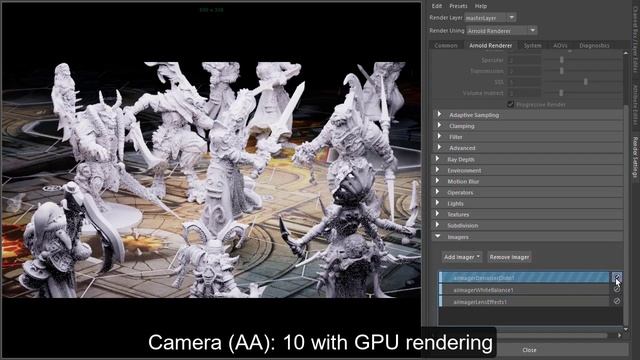Screen dimensions: 640x360
Task: Open the Attribute Editor side tab
Action: point(635,104)
